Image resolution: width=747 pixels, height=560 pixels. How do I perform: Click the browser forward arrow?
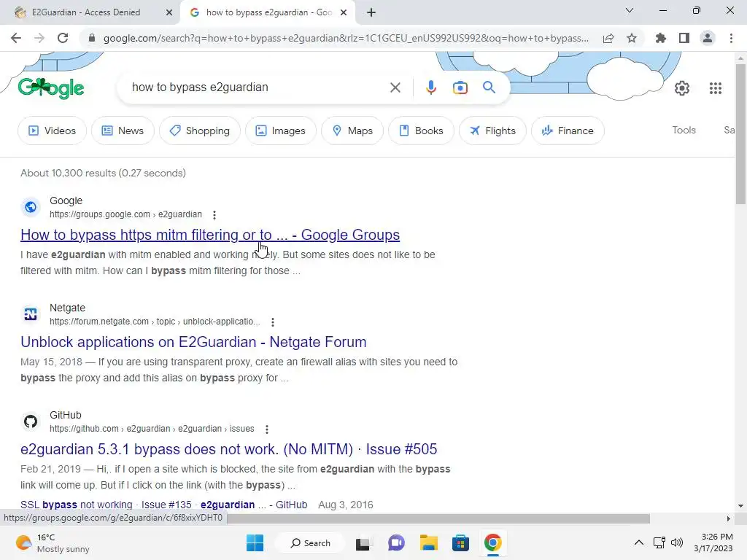39,38
